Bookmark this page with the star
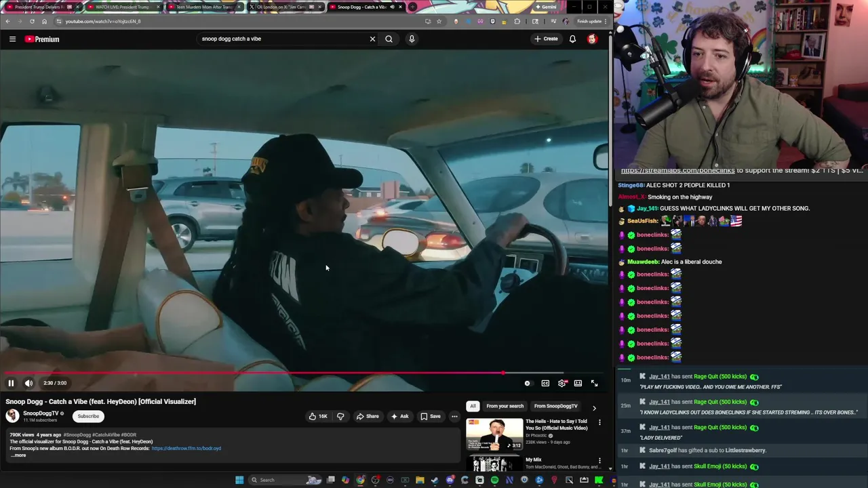868x488 pixels. coord(439,21)
